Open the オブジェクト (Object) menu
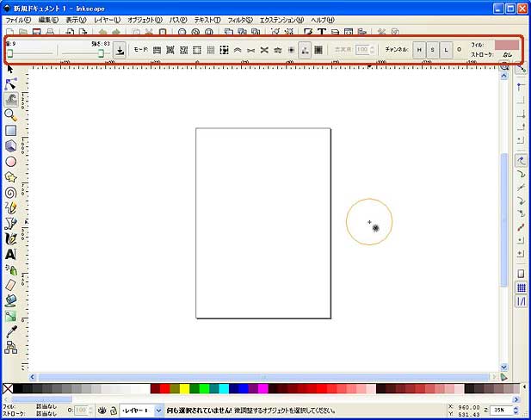The image size is (531, 420). click(145, 20)
